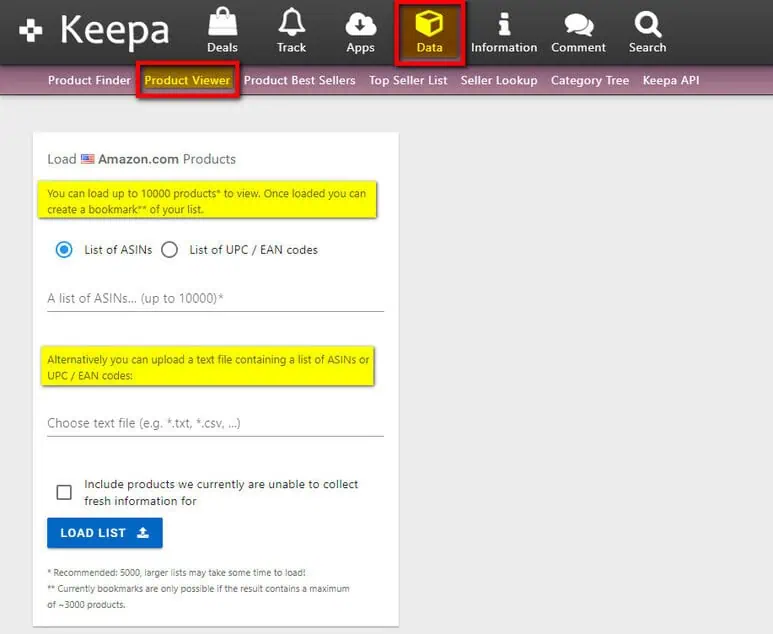Open Keepa API tab
The height and width of the screenshot is (634, 773).
[x=670, y=80]
